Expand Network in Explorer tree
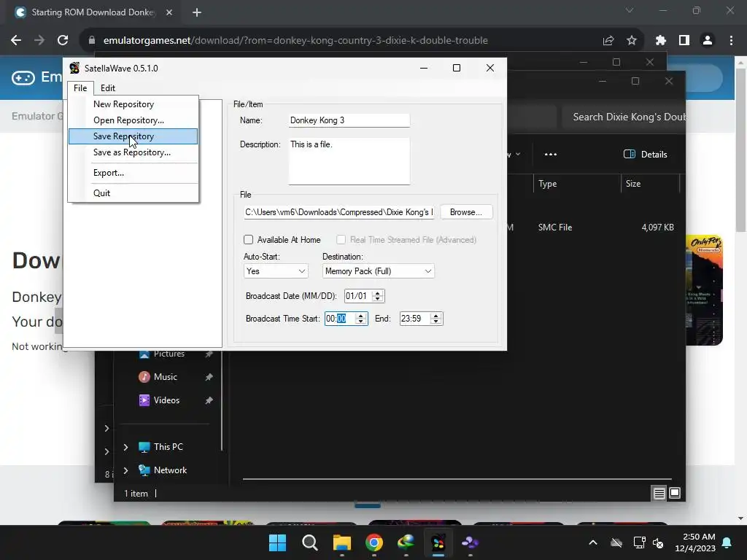 point(125,470)
